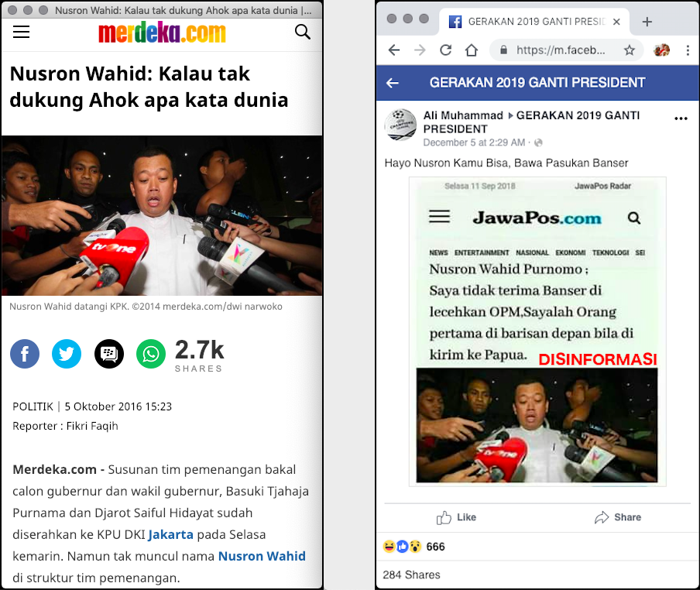Screen dimensions: 700x590
Task: Open a new browser tab
Action: tap(647, 22)
